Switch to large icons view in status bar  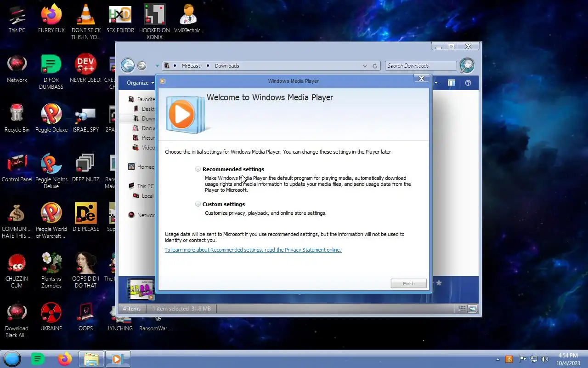coord(472,309)
